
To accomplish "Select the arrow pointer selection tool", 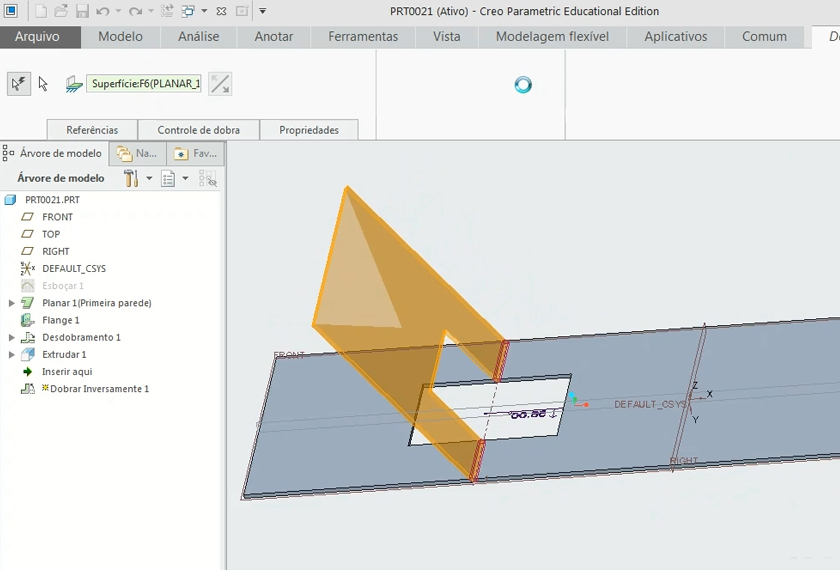I will pos(43,84).
